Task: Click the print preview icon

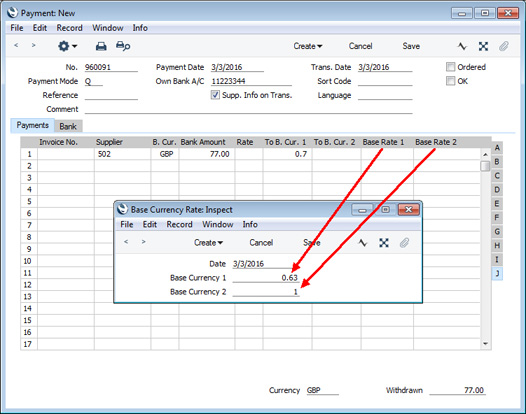Action: point(123,46)
